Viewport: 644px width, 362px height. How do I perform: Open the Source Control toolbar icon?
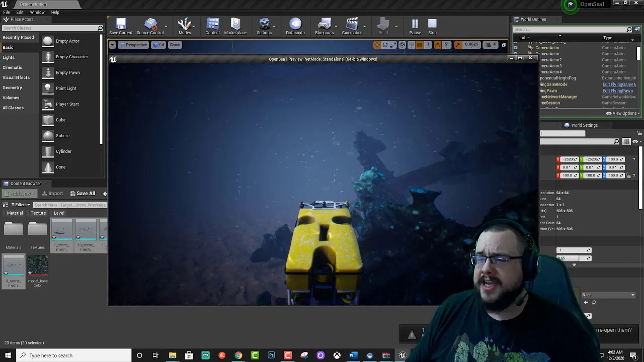click(x=150, y=24)
